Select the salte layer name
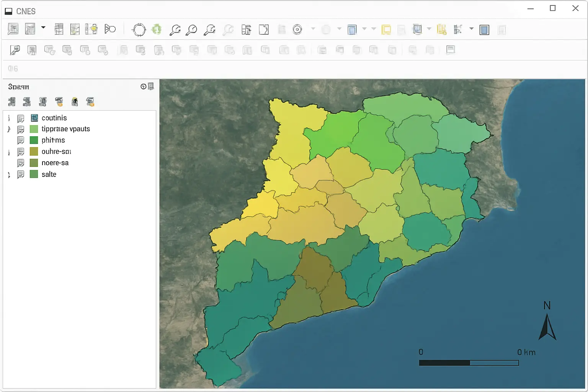The height and width of the screenshot is (392, 588). pos(49,174)
